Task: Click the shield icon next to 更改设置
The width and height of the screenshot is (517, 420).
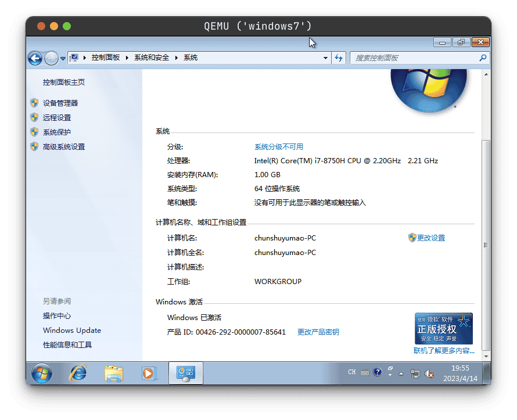Action: click(x=412, y=238)
